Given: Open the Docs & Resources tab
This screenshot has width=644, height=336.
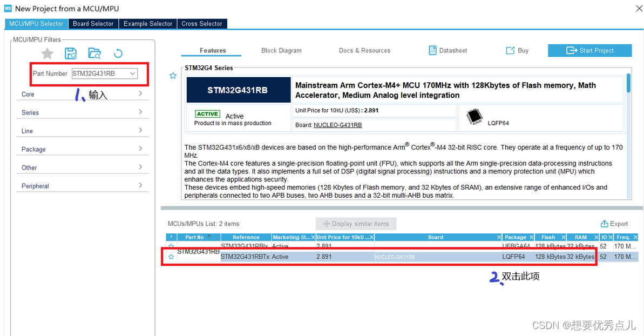Looking at the screenshot, I should (364, 51).
